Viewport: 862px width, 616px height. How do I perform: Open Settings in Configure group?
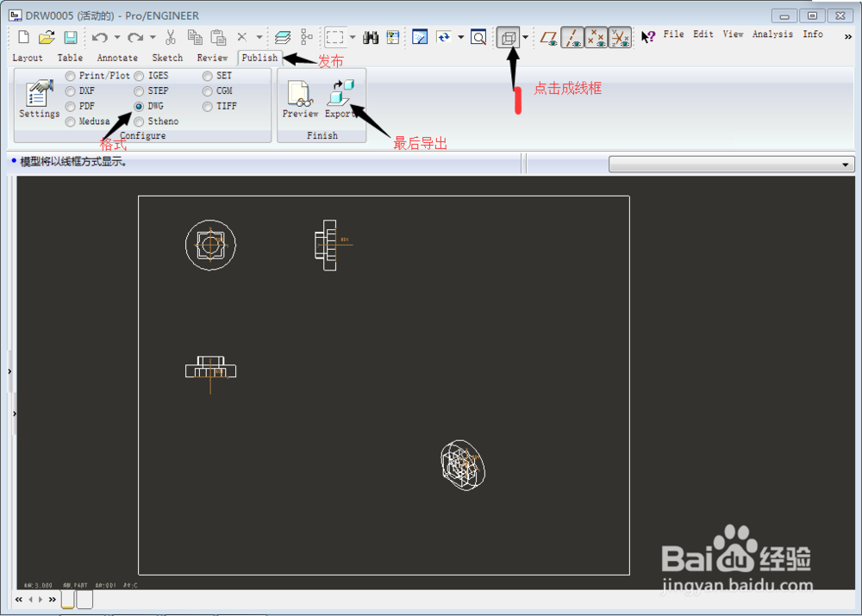(39, 99)
